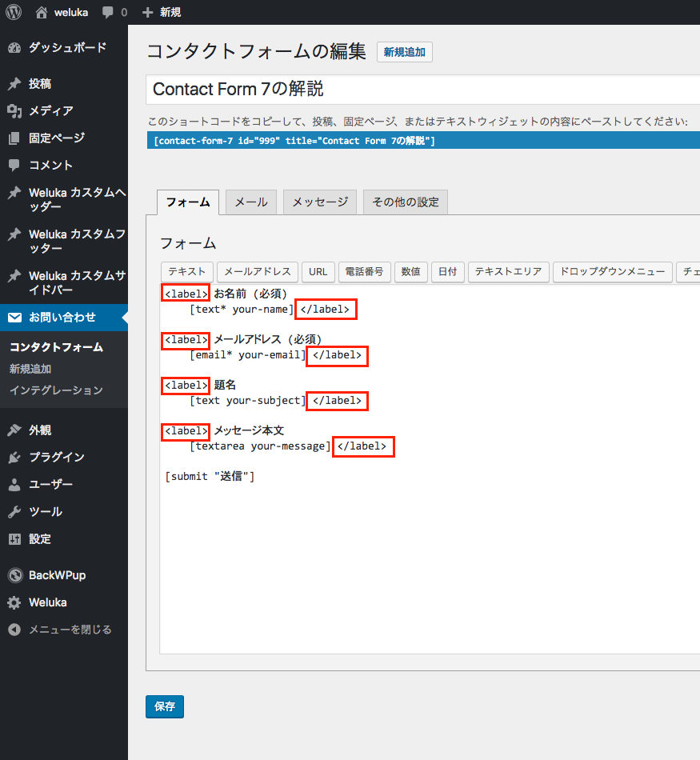This screenshot has width=700, height=760.
Task: Open the comments bubble icon in admin bar
Action: (108, 13)
